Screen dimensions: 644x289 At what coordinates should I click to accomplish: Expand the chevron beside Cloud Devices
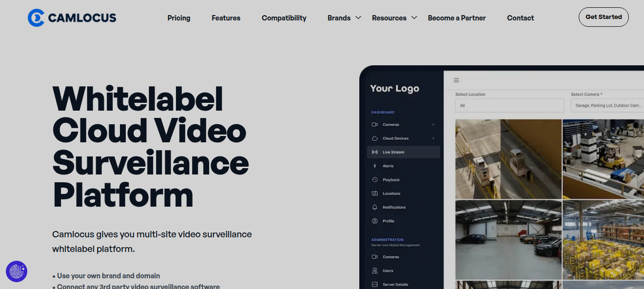(x=433, y=138)
